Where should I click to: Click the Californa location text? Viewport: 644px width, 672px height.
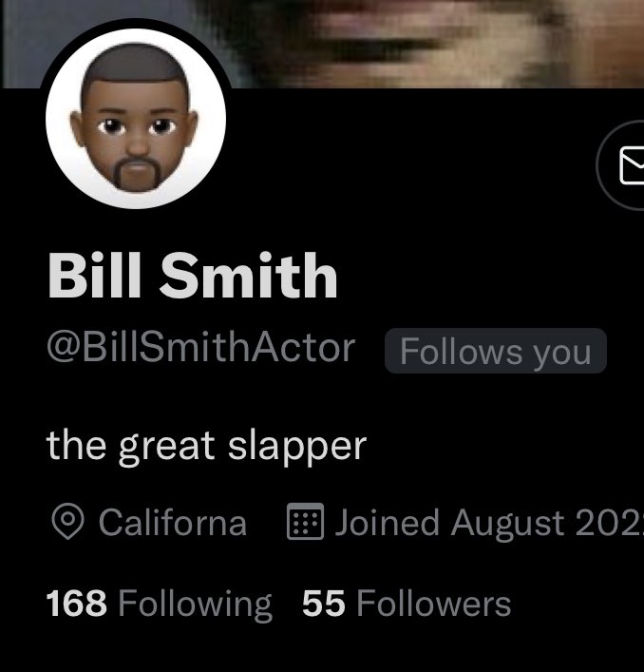point(173,522)
